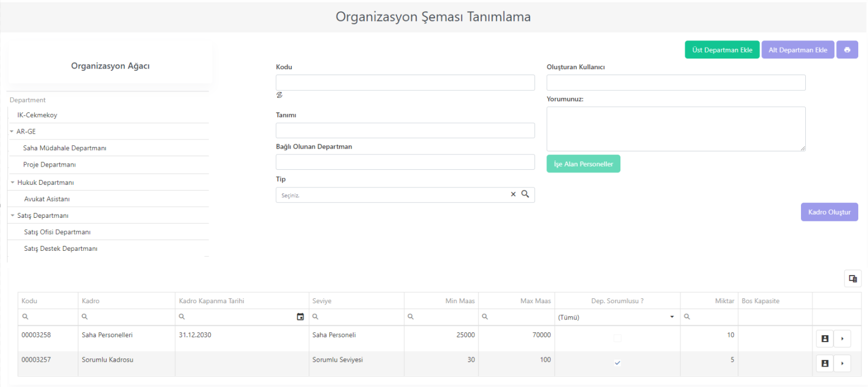Screen dimensions: 868x387
Task: Collapse the Hukuk Departmanı node
Action: 12,183
